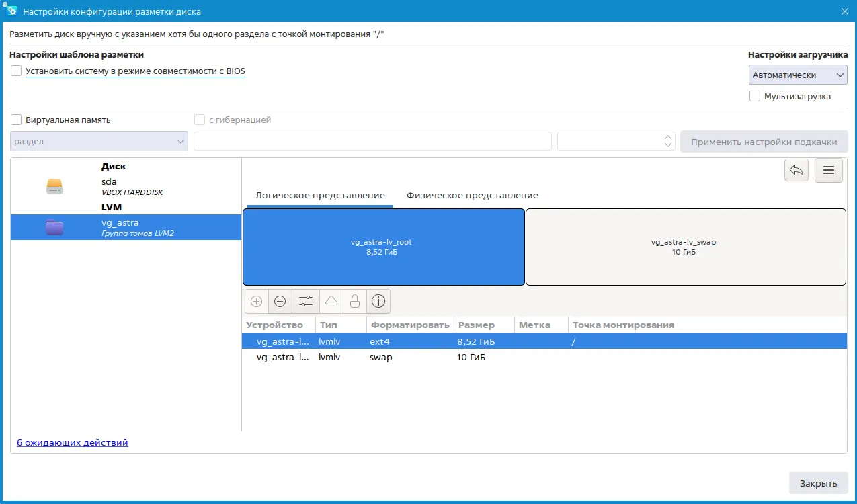Click the Форматировать column header

coord(409,325)
